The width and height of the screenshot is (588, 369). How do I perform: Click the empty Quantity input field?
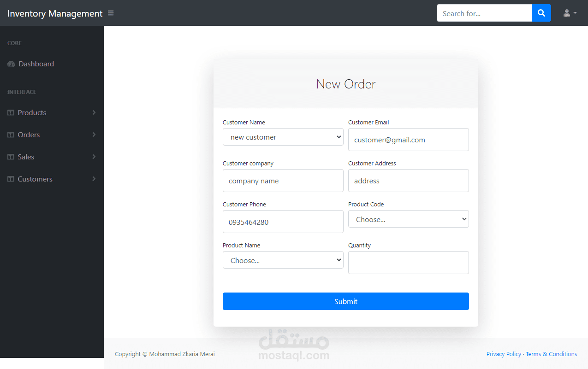point(409,263)
